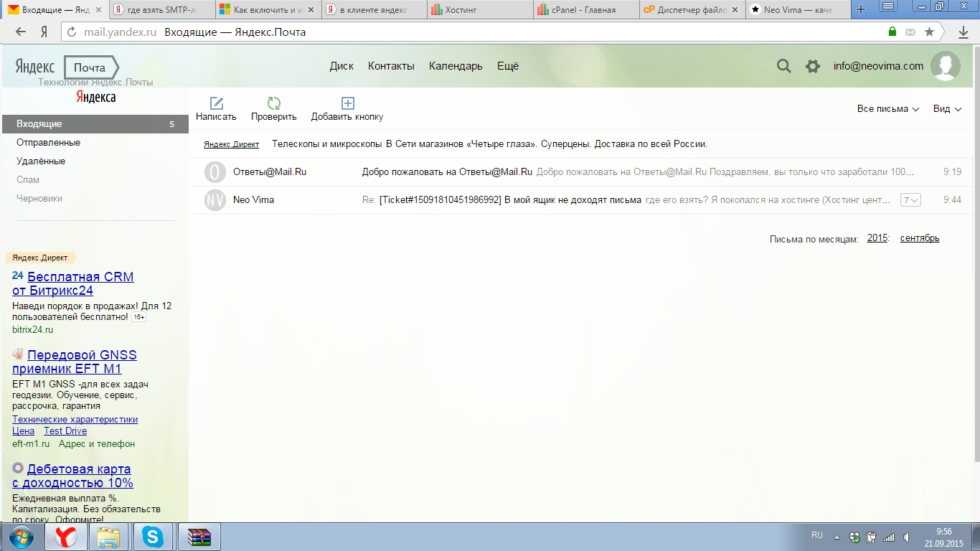Image resolution: width=980 pixels, height=551 pixels.
Task: Click the Проверить refresh mail icon
Action: tap(274, 103)
